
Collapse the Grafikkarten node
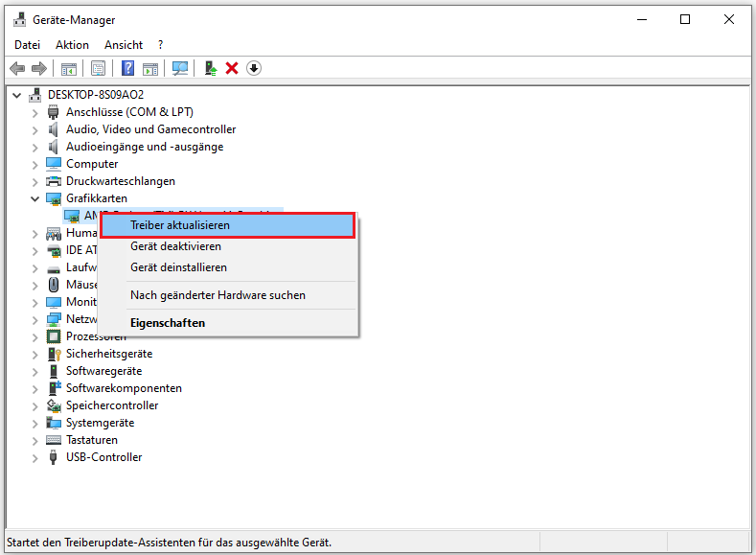34,198
